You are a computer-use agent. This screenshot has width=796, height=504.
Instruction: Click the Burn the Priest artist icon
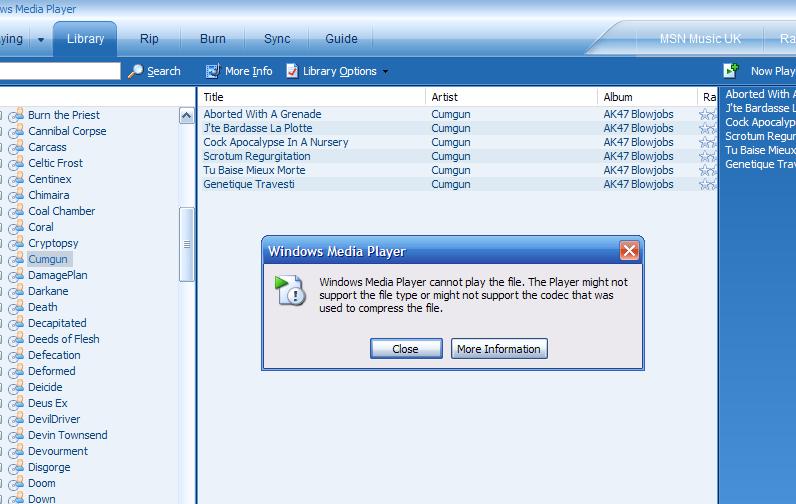(x=16, y=115)
